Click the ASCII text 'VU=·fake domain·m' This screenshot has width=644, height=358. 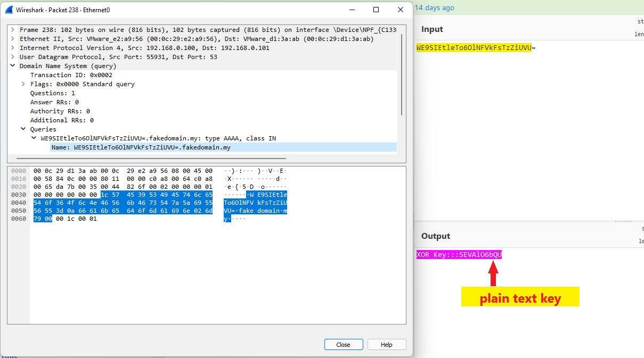tap(256, 211)
